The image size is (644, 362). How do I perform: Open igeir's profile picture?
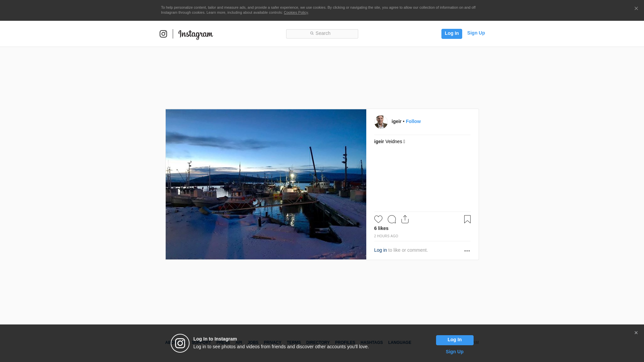381,122
